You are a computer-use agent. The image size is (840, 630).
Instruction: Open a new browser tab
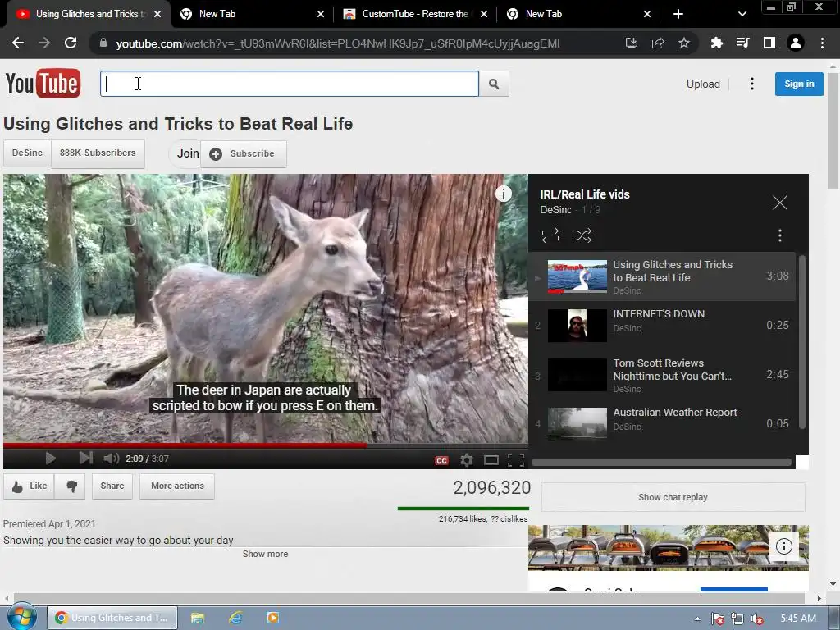(x=678, y=14)
